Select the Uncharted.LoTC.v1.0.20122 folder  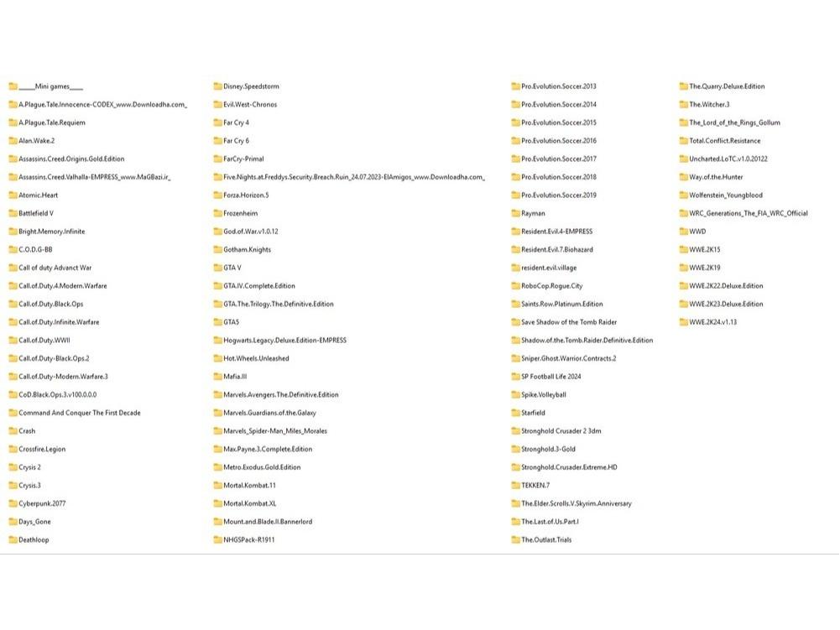pyautogui.click(x=728, y=159)
